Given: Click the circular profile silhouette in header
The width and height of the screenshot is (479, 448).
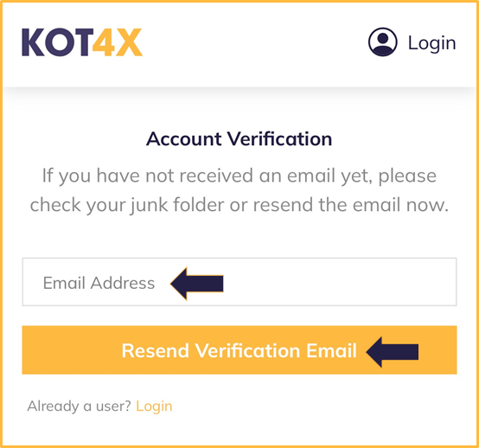Looking at the screenshot, I should 382,42.
